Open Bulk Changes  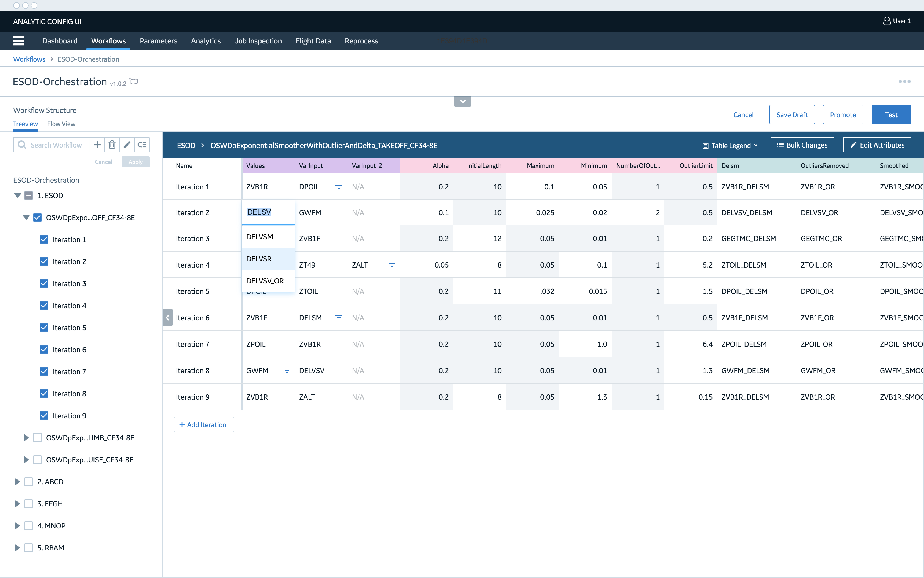[802, 145]
